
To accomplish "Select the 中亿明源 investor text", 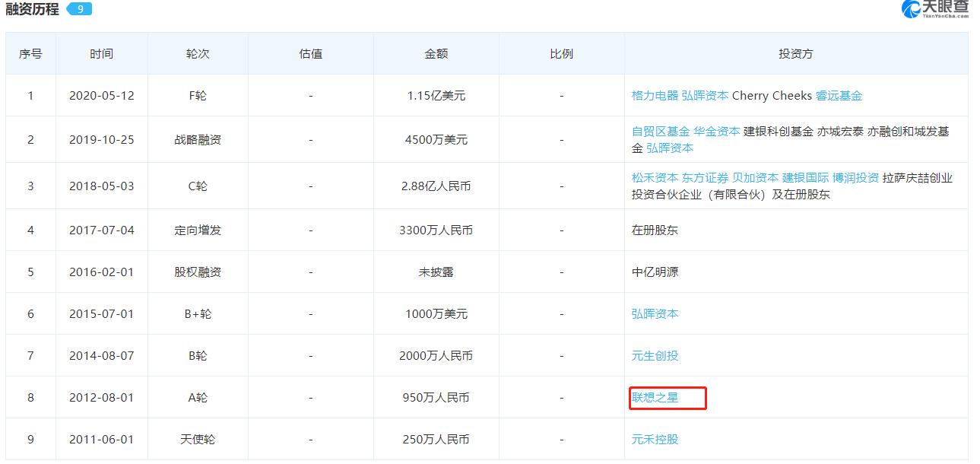I will tap(655, 272).
